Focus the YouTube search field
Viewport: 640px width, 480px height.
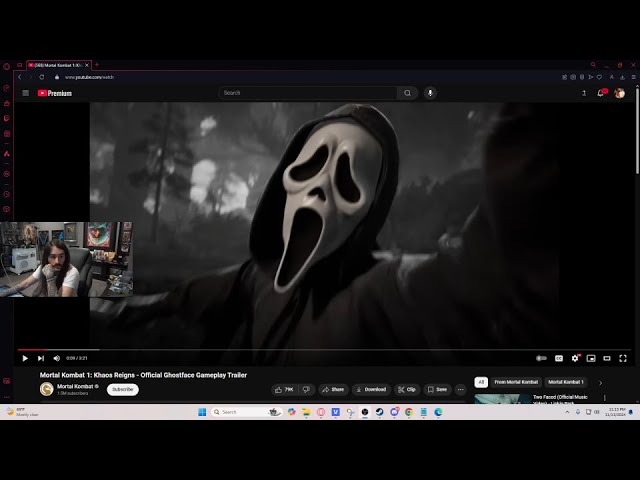[308, 93]
